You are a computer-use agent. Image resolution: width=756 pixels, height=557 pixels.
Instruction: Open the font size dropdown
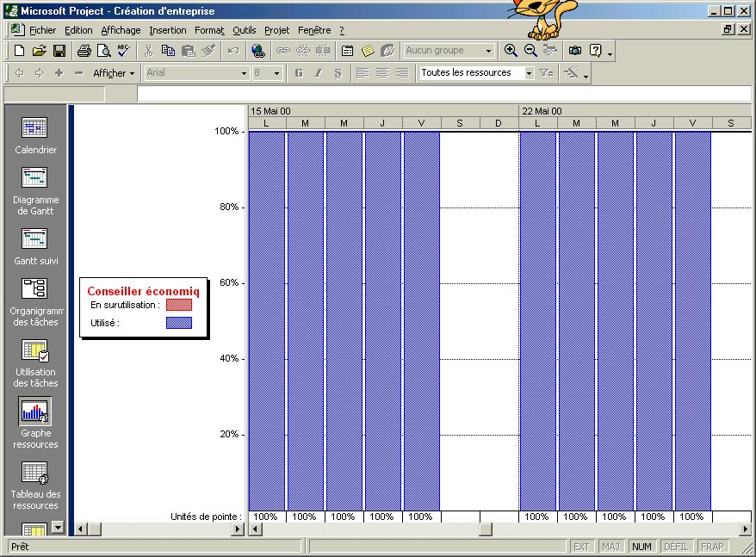coord(276,73)
